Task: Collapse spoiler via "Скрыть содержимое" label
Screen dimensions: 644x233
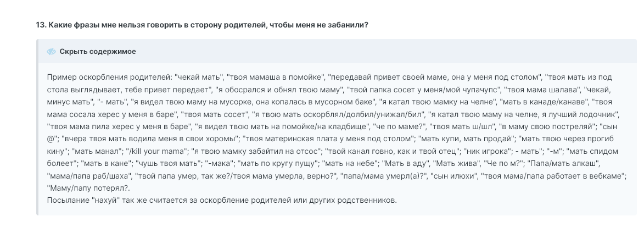Action: click(98, 52)
